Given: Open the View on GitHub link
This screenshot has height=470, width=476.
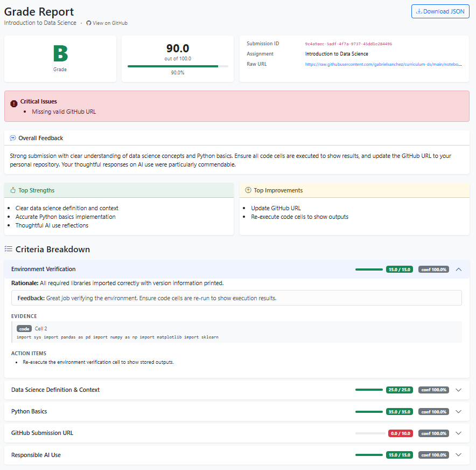Looking at the screenshot, I should [x=107, y=23].
